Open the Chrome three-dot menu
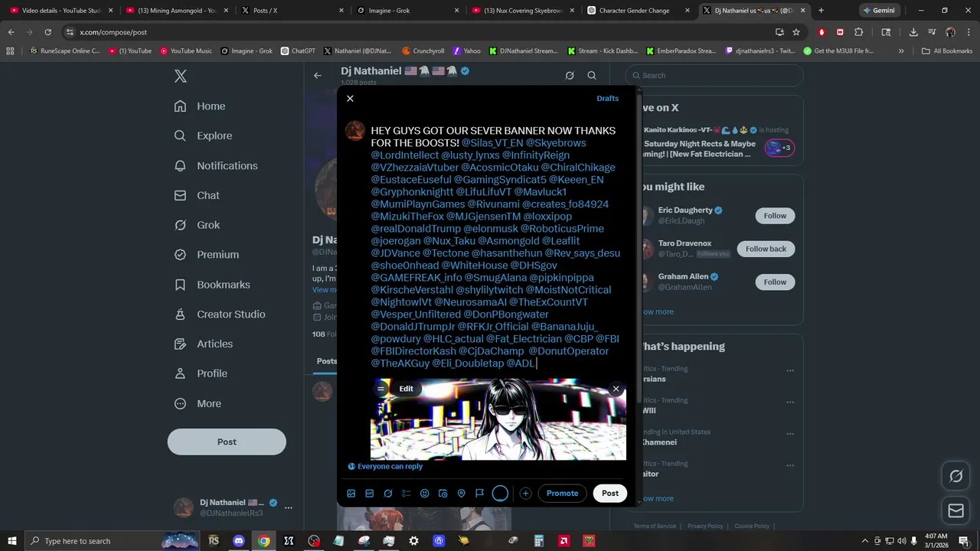The width and height of the screenshot is (980, 551). pos(969,32)
